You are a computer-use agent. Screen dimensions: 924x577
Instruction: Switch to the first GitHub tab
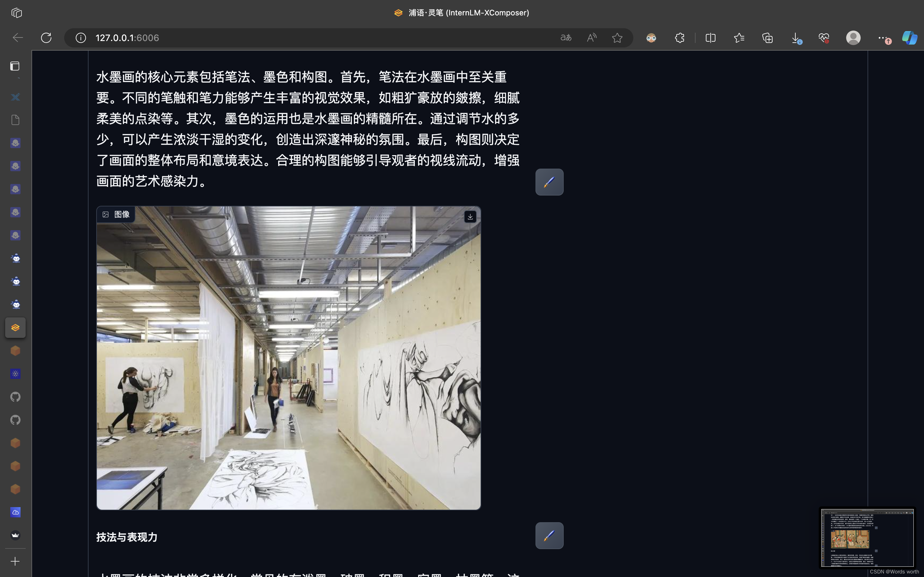click(15, 397)
